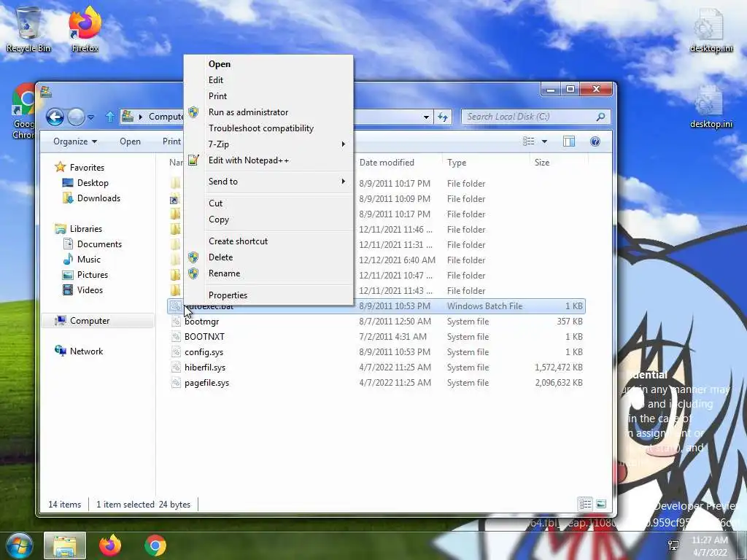Switch to large icons view via status bar
The width and height of the screenshot is (747, 560).
pyautogui.click(x=601, y=504)
